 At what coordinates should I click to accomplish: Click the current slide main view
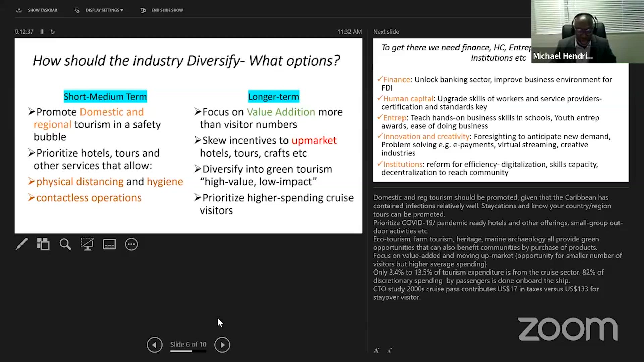(x=188, y=135)
